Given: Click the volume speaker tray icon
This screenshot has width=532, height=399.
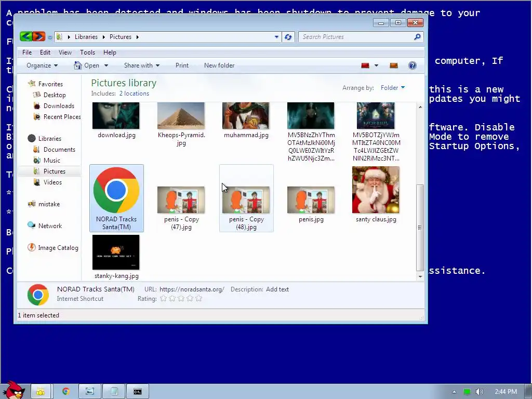Looking at the screenshot, I should (x=479, y=392).
